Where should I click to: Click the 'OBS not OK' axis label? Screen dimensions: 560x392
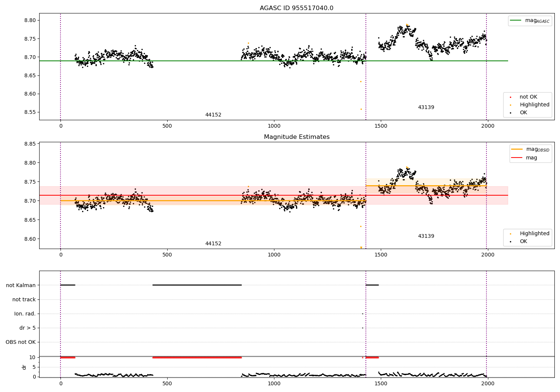point(21,342)
